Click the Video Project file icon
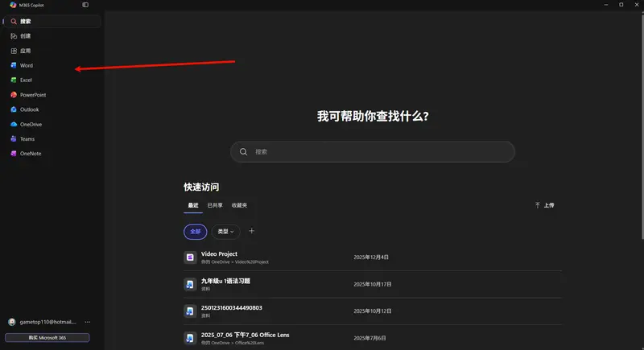The height and width of the screenshot is (350, 644). point(190,257)
